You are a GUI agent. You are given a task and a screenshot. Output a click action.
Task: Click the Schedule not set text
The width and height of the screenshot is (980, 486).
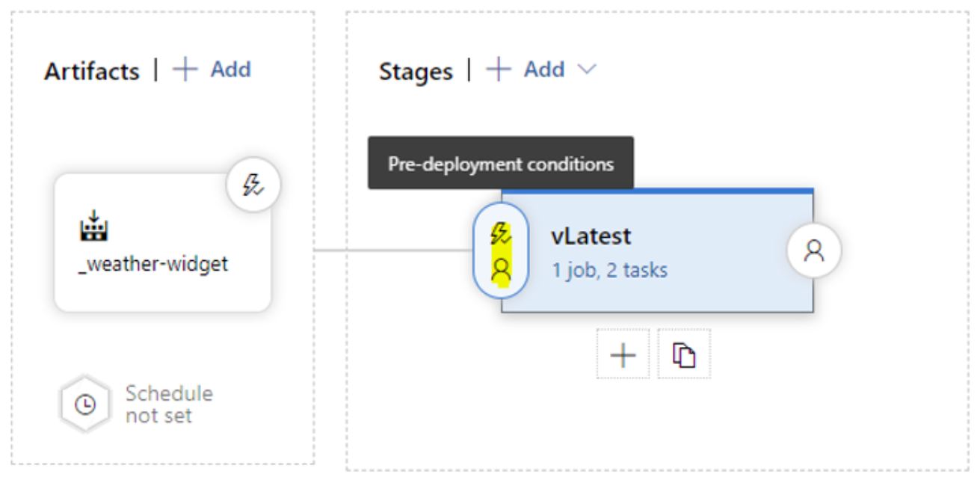click(169, 404)
